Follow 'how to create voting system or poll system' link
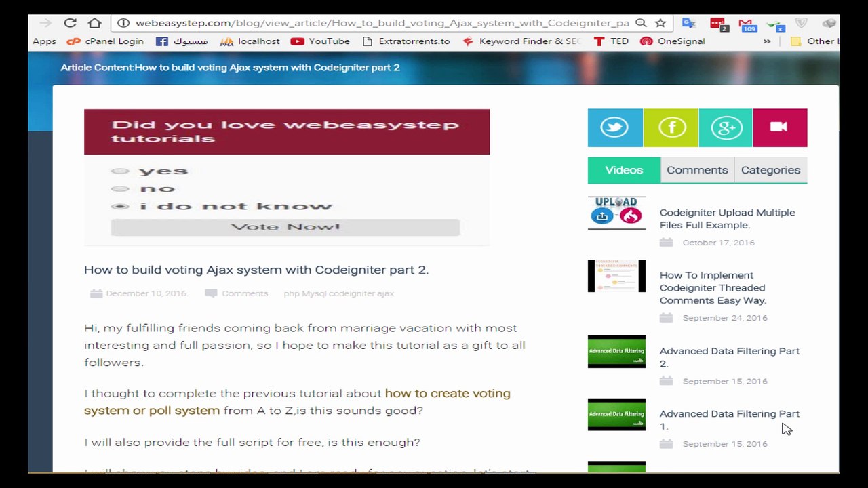 [x=297, y=402]
